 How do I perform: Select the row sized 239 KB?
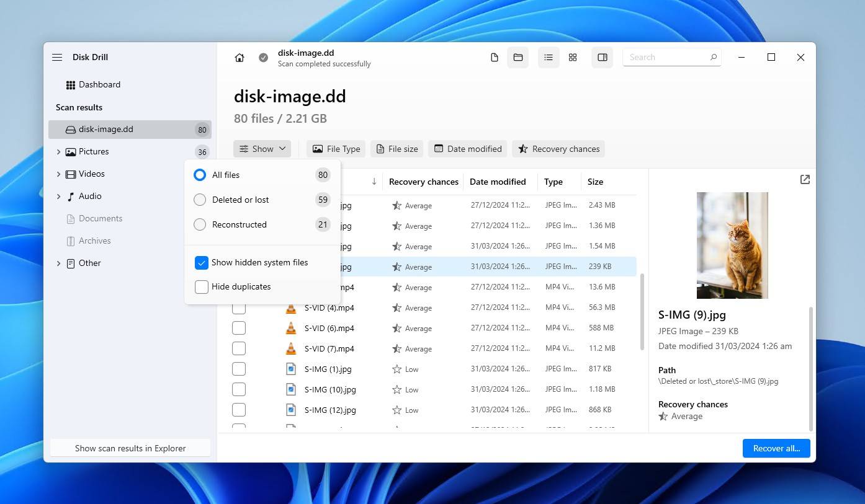tap(434, 267)
